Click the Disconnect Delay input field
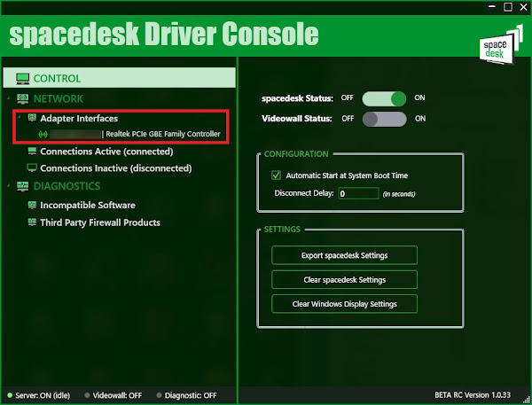Image resolution: width=532 pixels, height=405 pixels. pos(358,193)
